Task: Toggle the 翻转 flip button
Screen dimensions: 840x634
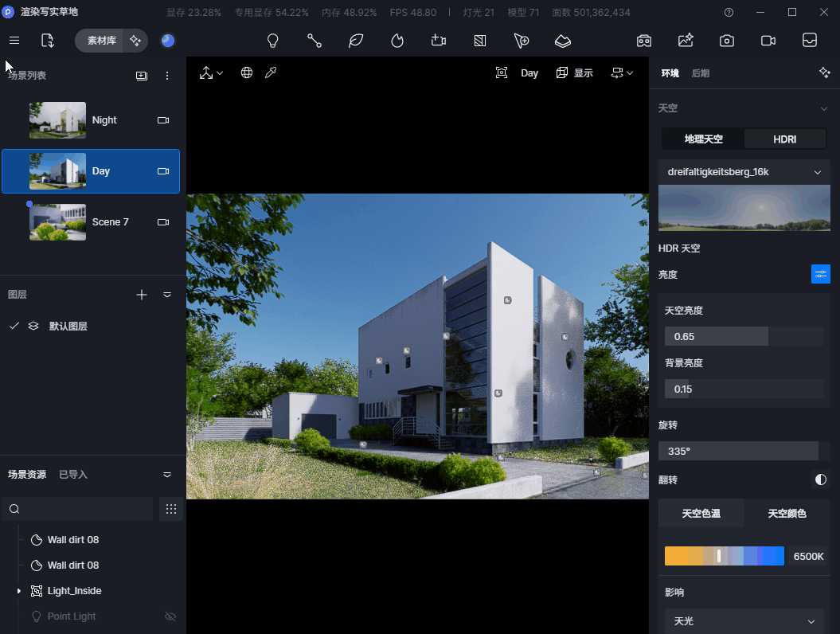Action: click(x=821, y=479)
